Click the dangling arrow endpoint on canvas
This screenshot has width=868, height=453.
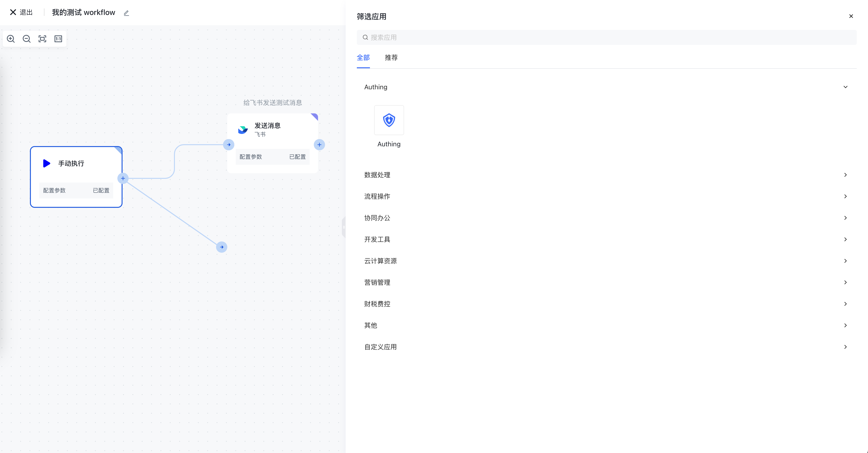221,247
